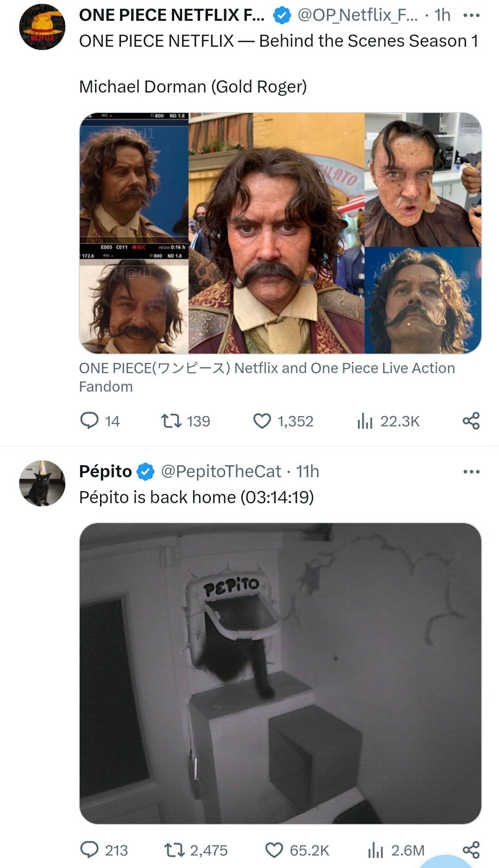
Task: Open the One Piece Live Action Fandom link
Action: pos(266,377)
